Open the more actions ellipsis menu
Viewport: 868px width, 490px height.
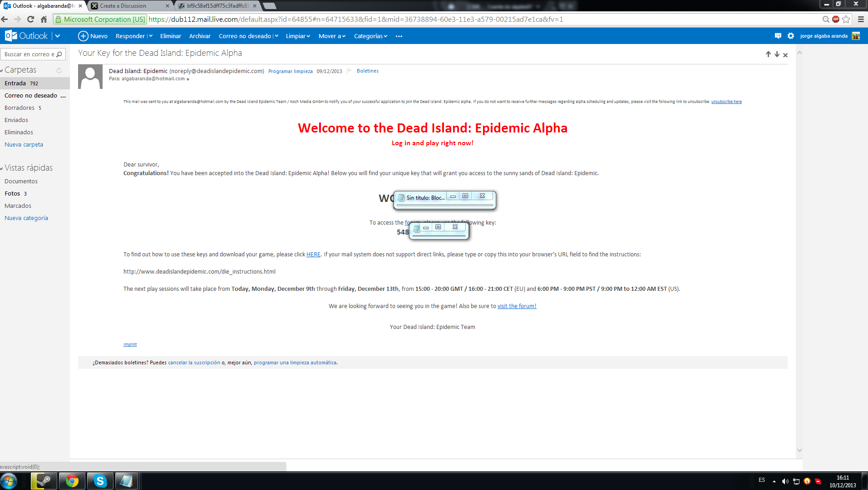coord(399,36)
